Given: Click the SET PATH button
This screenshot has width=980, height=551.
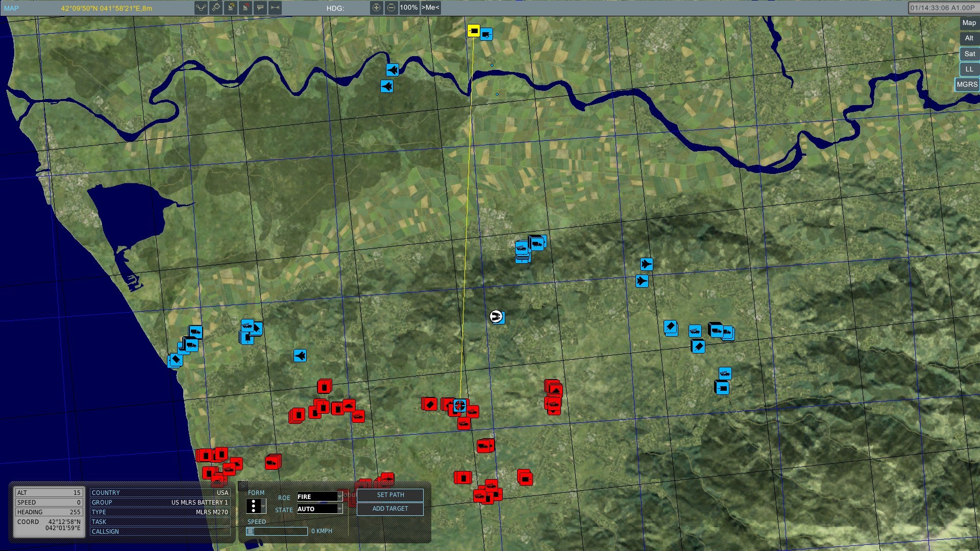Looking at the screenshot, I should [390, 495].
